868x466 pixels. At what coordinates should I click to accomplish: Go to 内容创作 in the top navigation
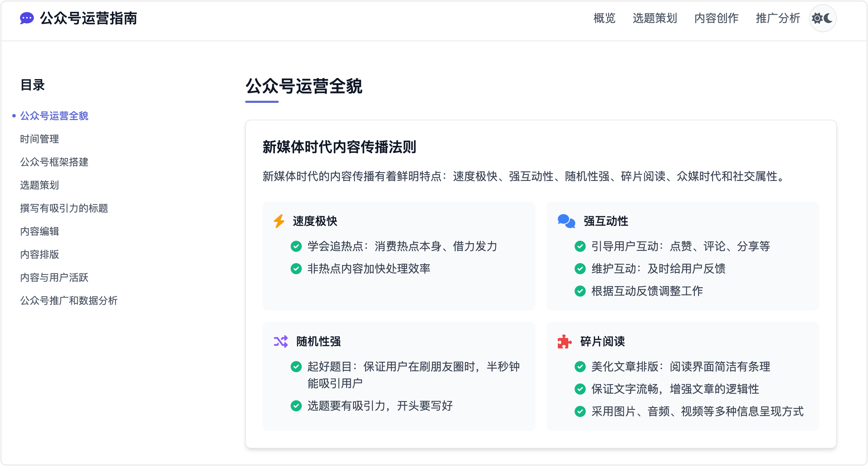716,18
